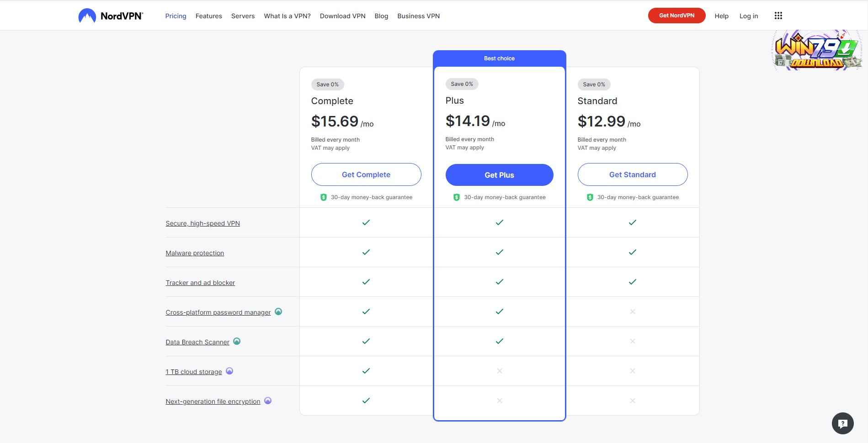Click 30-day money-back guarantee under Get Plus
The height and width of the screenshot is (443, 868).
pos(505,197)
